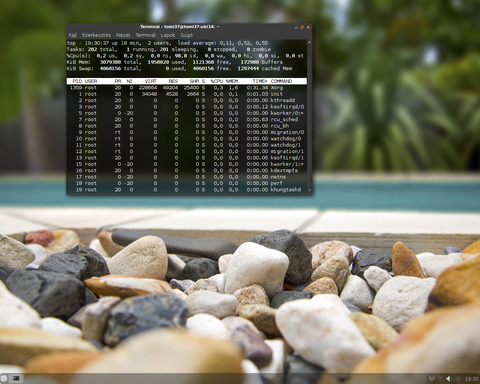Open the Súgó help menu

tap(186, 35)
